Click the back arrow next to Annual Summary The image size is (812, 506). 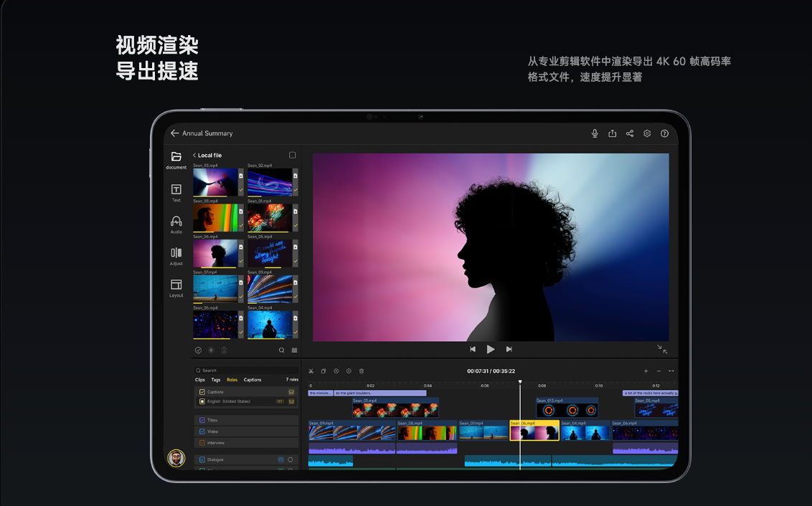click(174, 133)
